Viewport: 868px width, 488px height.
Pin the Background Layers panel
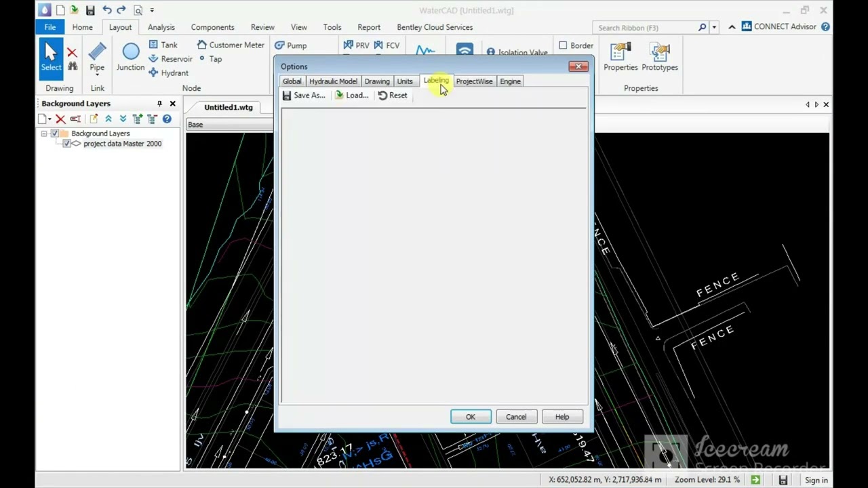159,104
